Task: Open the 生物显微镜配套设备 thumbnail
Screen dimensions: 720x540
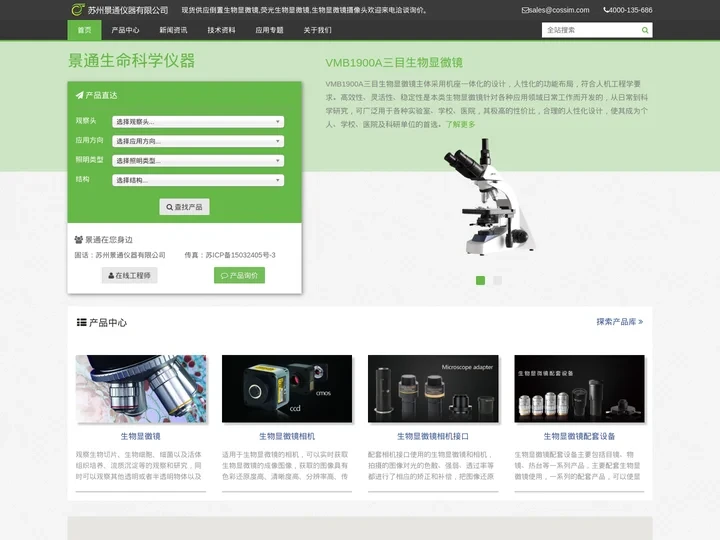Action: click(x=579, y=388)
